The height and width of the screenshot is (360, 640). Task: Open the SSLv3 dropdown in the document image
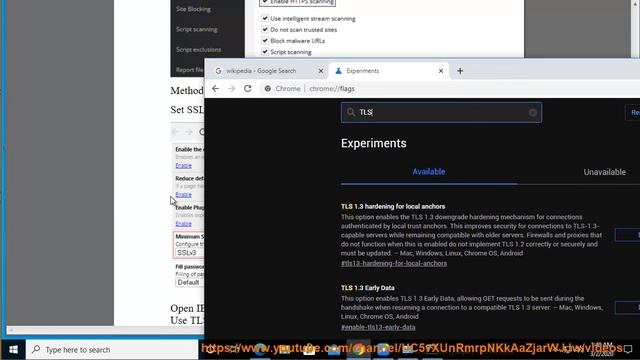pyautogui.click(x=189, y=253)
